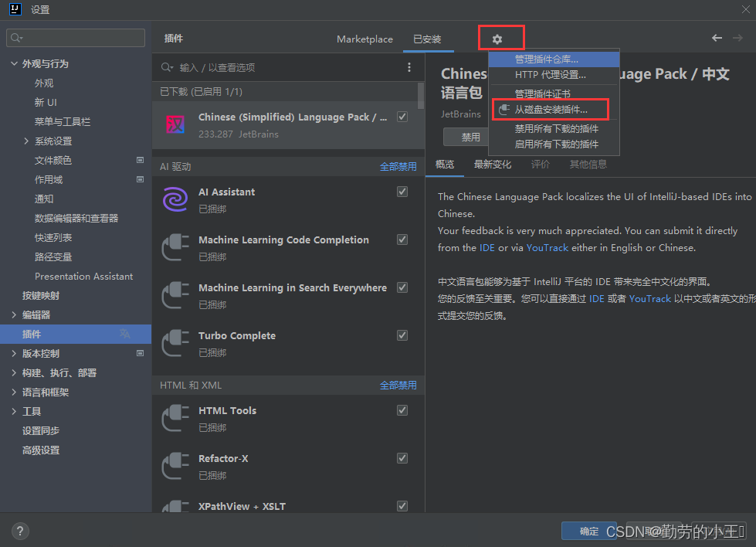Click the project-level icon beside 文件颜色
The image size is (756, 547).
[141, 160]
